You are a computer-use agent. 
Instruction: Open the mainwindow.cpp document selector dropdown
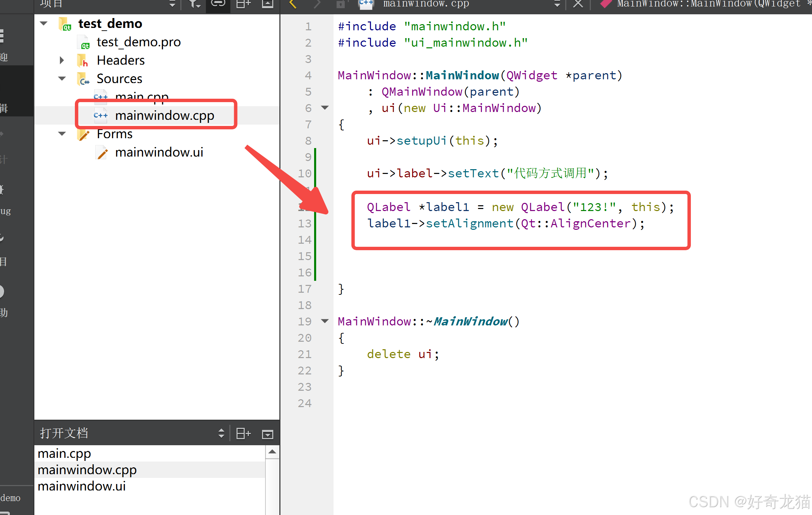tap(557, 4)
